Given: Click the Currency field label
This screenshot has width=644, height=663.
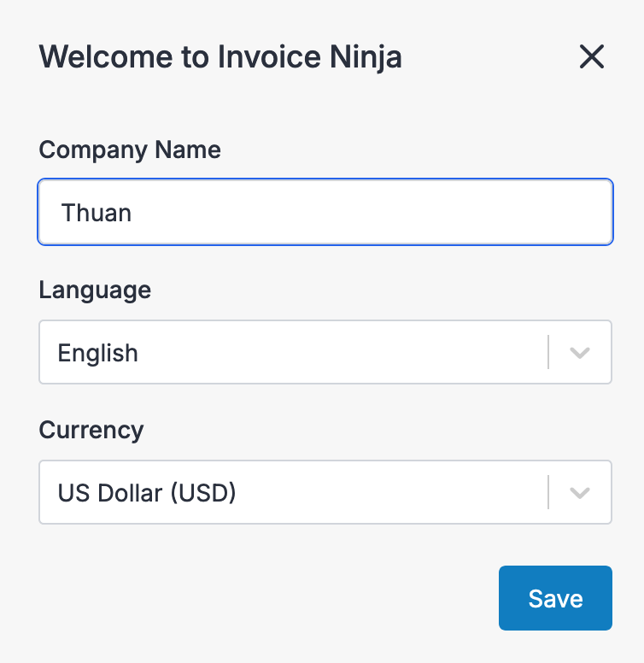Looking at the screenshot, I should click(x=91, y=430).
